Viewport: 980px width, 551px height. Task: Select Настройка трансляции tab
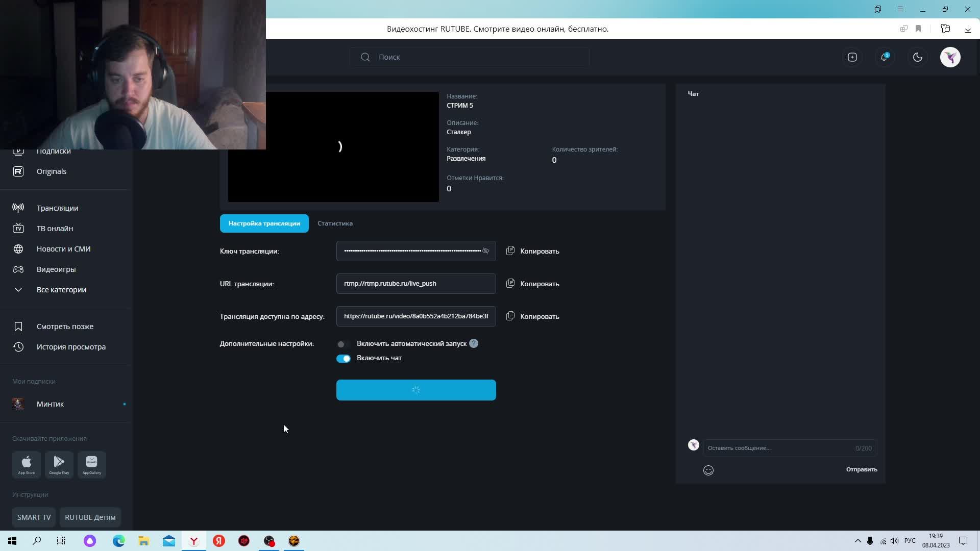coord(264,223)
